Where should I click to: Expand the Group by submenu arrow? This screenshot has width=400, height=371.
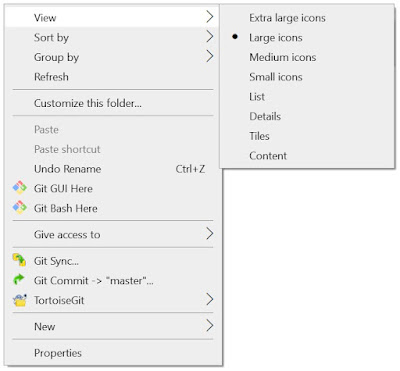click(x=209, y=56)
